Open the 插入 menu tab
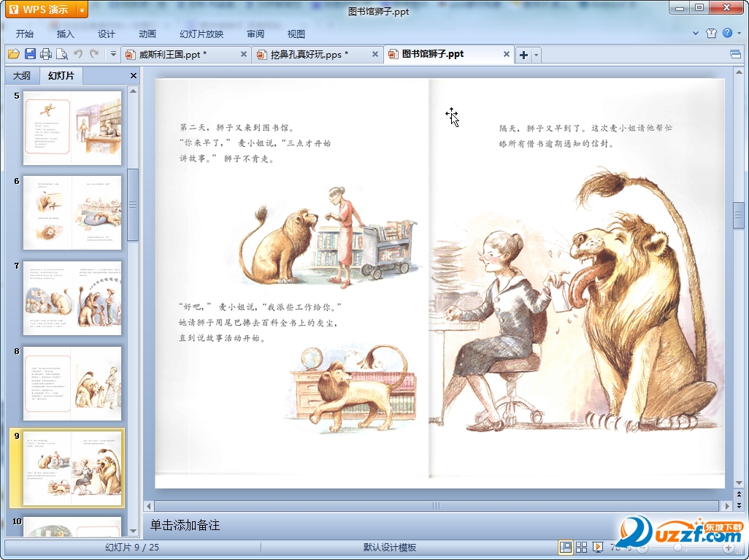749x560 pixels. [x=66, y=34]
